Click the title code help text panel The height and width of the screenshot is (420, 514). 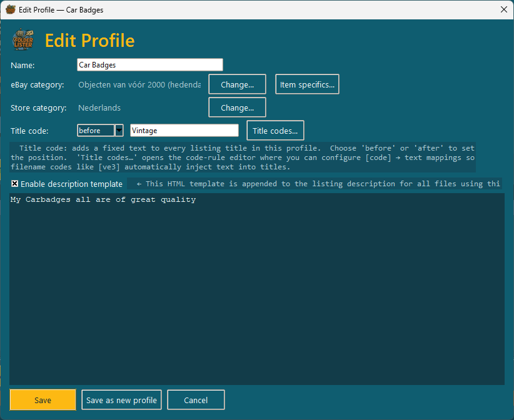pyautogui.click(x=243, y=157)
